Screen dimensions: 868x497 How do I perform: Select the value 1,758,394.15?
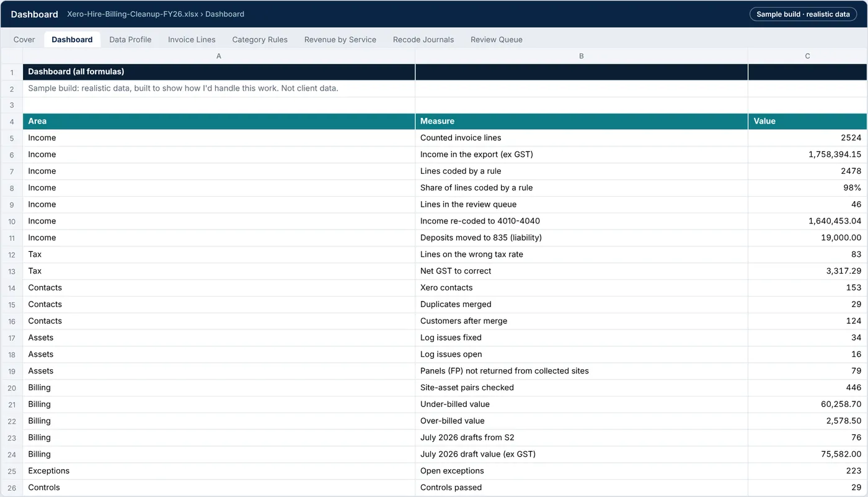pos(808,154)
